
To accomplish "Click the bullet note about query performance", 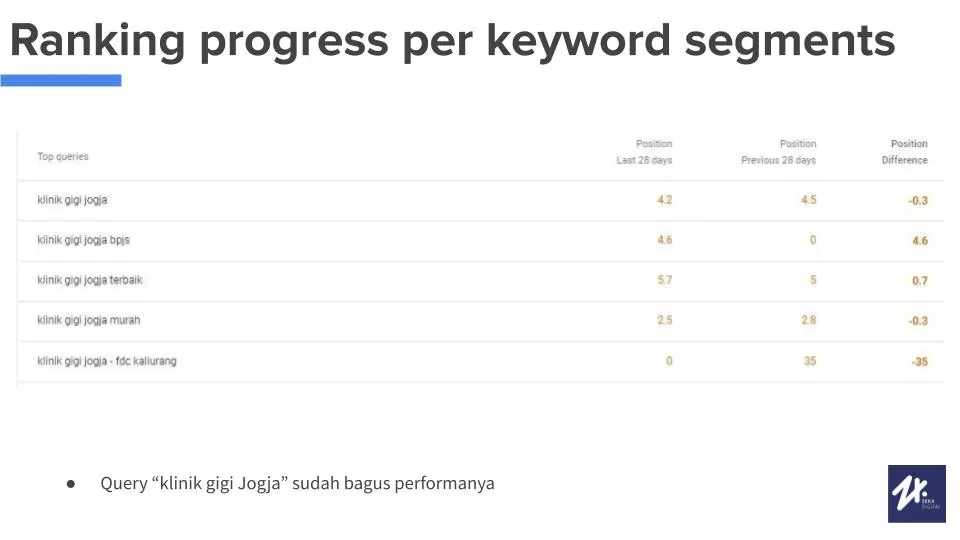I will (x=297, y=484).
